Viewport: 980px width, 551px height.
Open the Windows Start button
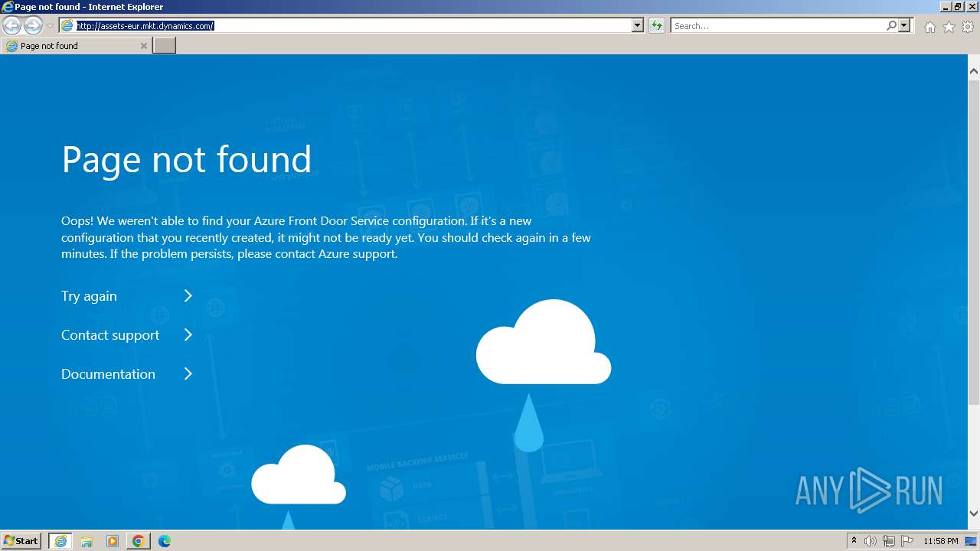pyautogui.click(x=21, y=541)
